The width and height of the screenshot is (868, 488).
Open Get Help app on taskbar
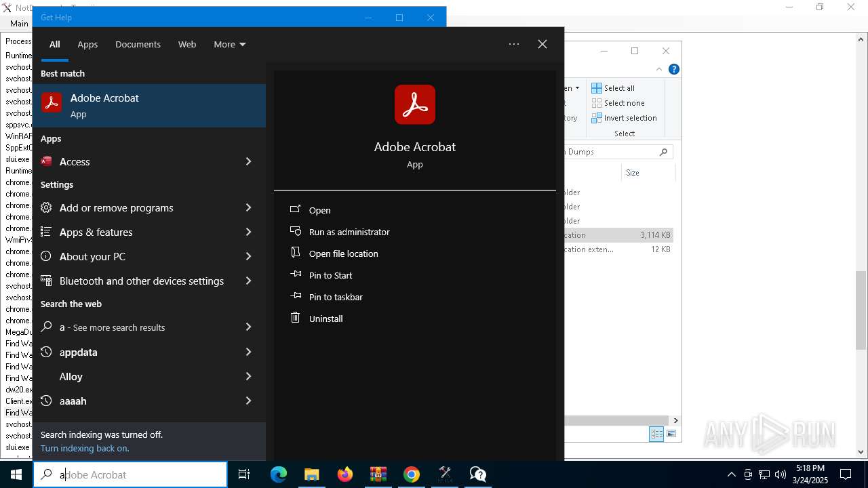(x=478, y=474)
